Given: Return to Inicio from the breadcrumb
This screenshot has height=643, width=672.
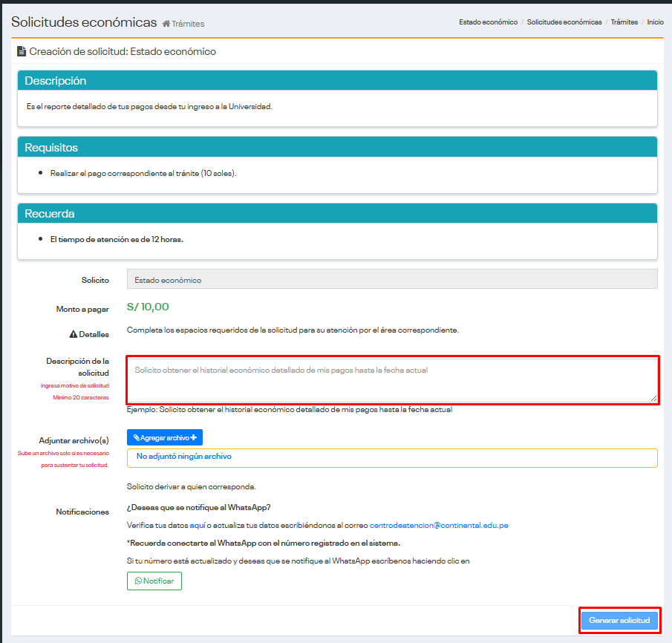Looking at the screenshot, I should [x=655, y=22].
